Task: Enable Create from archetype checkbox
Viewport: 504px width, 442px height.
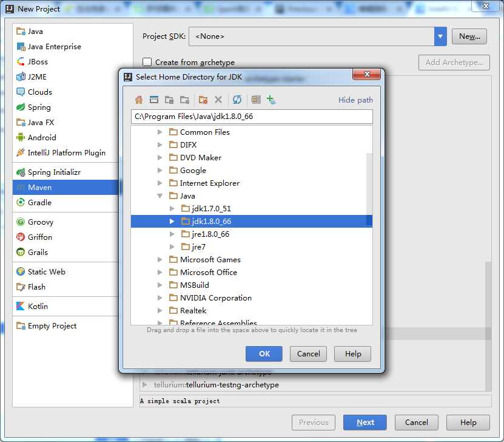Action: (x=147, y=62)
